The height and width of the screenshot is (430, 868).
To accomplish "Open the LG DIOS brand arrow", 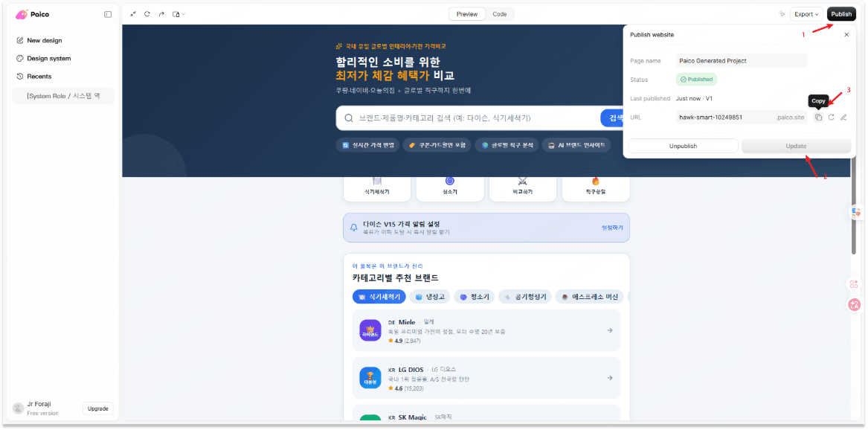I will click(x=609, y=378).
